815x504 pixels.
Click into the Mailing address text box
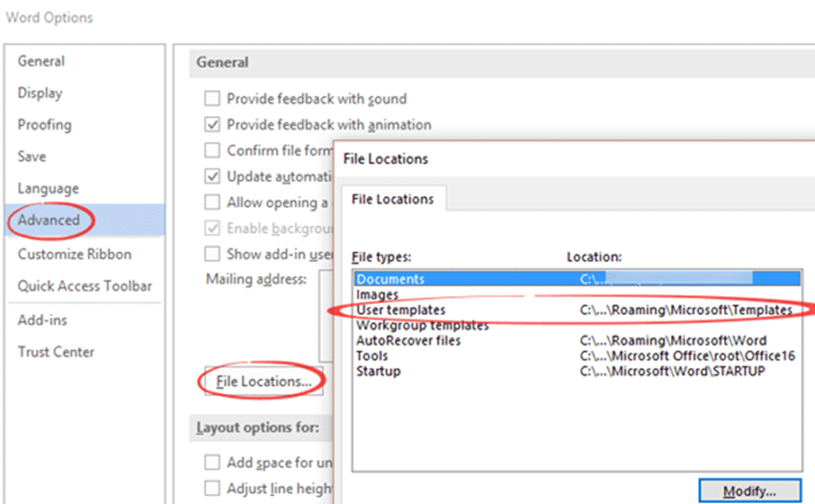pos(326,312)
